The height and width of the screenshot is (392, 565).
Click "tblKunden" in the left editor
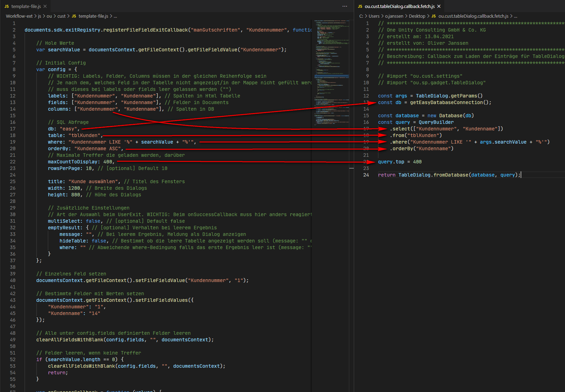(x=84, y=135)
